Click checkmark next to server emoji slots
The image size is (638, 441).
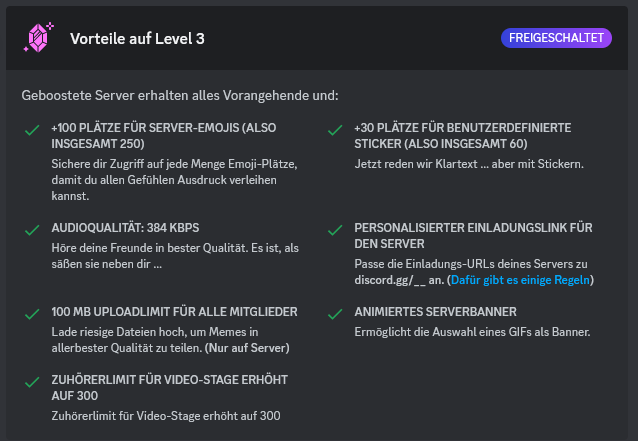(x=32, y=129)
